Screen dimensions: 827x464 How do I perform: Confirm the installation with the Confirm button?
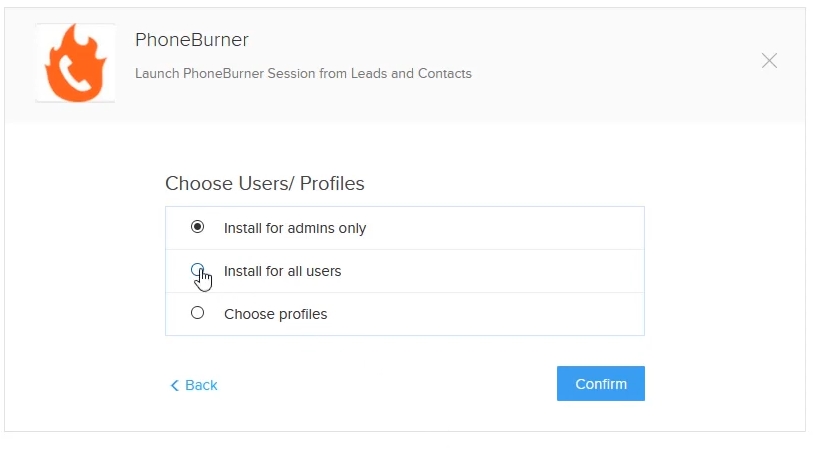point(601,383)
